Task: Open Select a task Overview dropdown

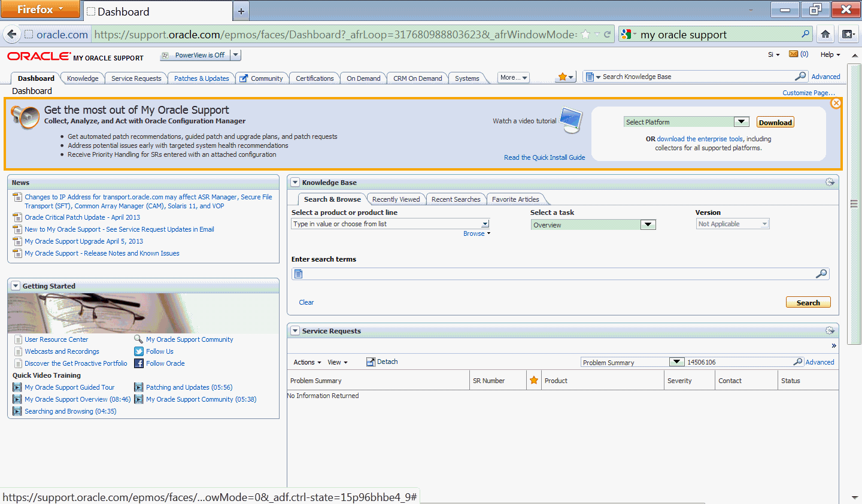Action: pyautogui.click(x=593, y=224)
